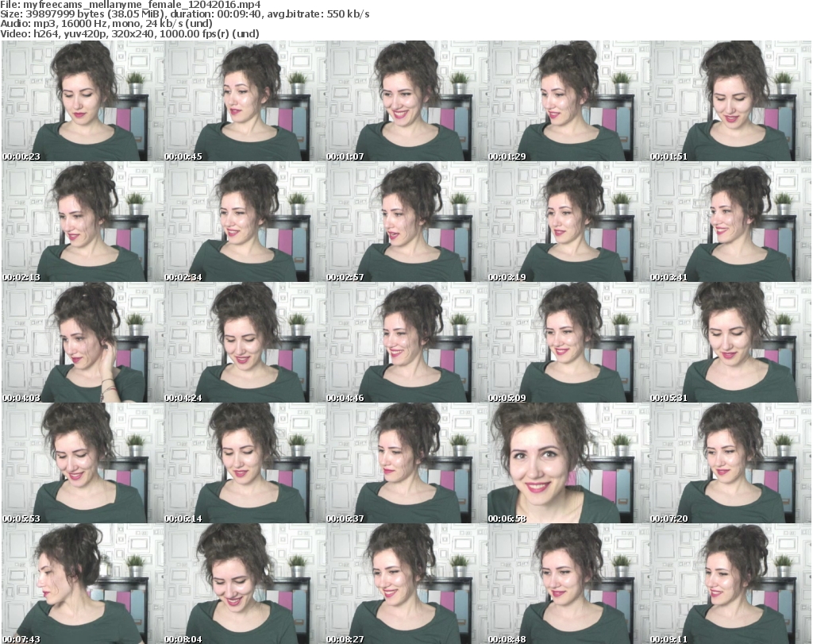The width and height of the screenshot is (813, 644).
Task: Open the frame stamped 00:00:23
Action: pos(82,101)
